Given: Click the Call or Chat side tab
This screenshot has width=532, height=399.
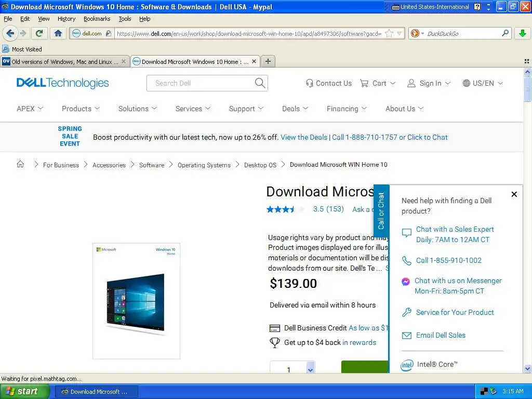Looking at the screenshot, I should pos(381,211).
